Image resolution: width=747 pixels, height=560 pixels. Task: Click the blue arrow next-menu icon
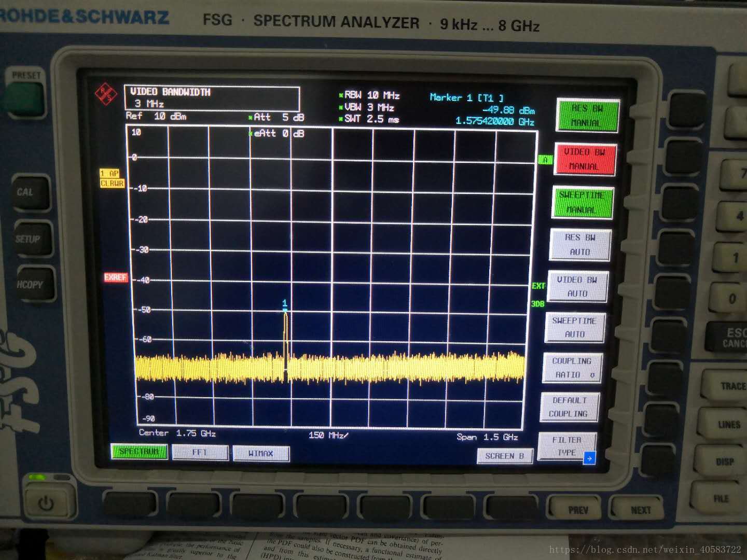pos(589,458)
